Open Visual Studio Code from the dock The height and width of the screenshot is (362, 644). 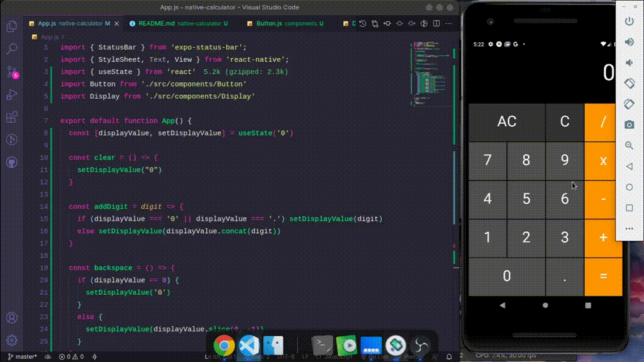(249, 346)
